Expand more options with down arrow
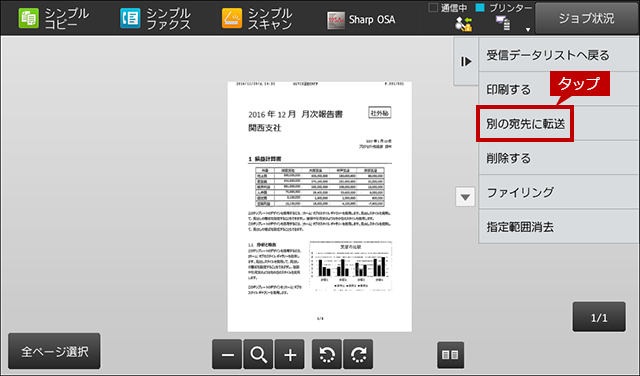Screen dimensions: 640x376 465,197
